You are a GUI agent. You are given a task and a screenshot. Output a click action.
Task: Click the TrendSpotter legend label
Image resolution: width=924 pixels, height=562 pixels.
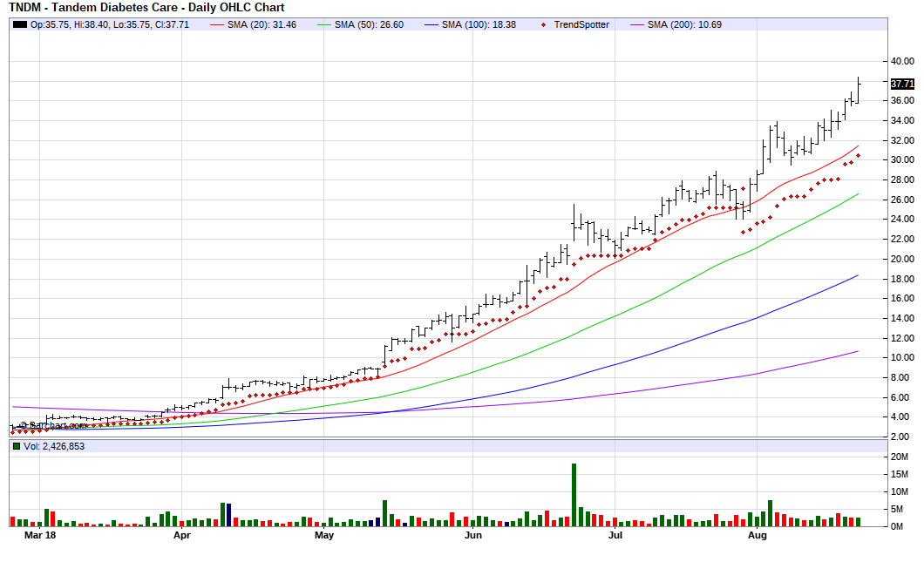point(581,24)
